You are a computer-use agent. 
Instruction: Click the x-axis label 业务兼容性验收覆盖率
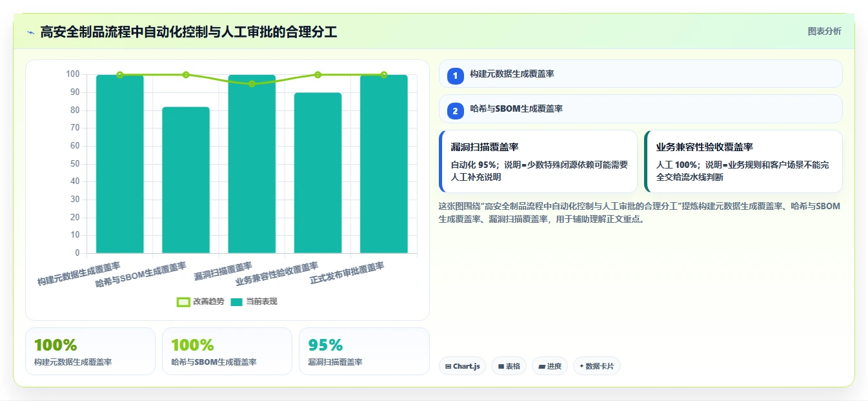277,274
